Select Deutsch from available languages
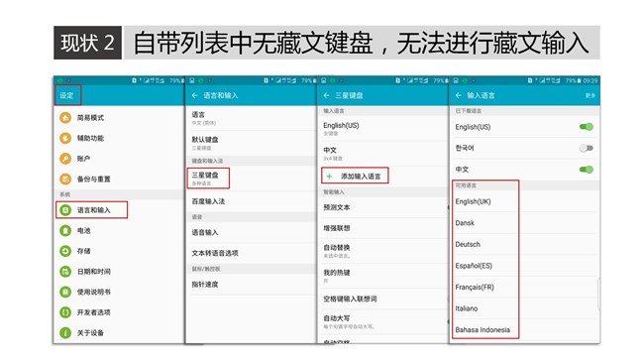The width and height of the screenshot is (644, 362). [468, 244]
